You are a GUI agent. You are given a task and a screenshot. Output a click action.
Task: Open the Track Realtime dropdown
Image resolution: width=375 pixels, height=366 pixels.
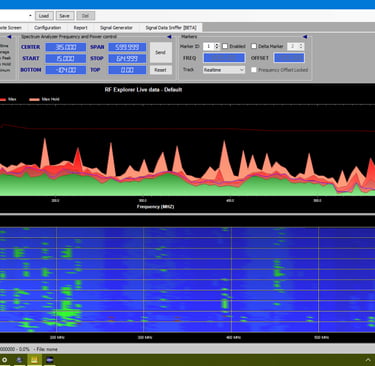tap(224, 70)
